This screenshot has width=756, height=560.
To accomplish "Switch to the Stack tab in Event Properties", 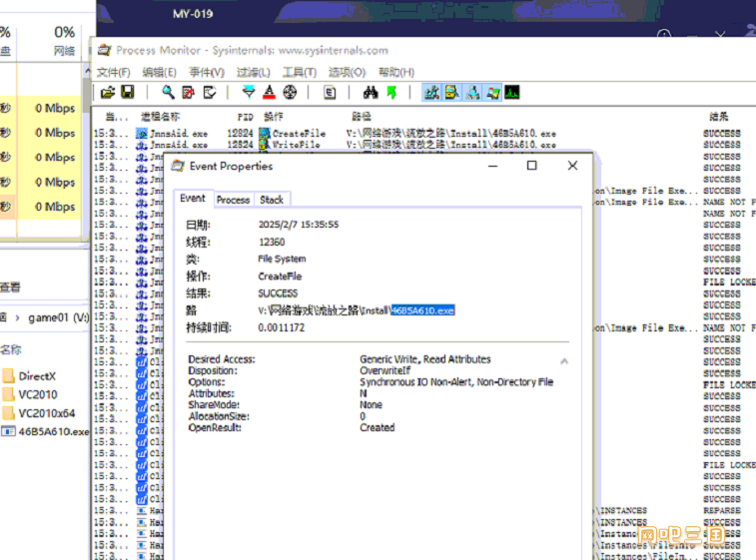I will coord(272,200).
